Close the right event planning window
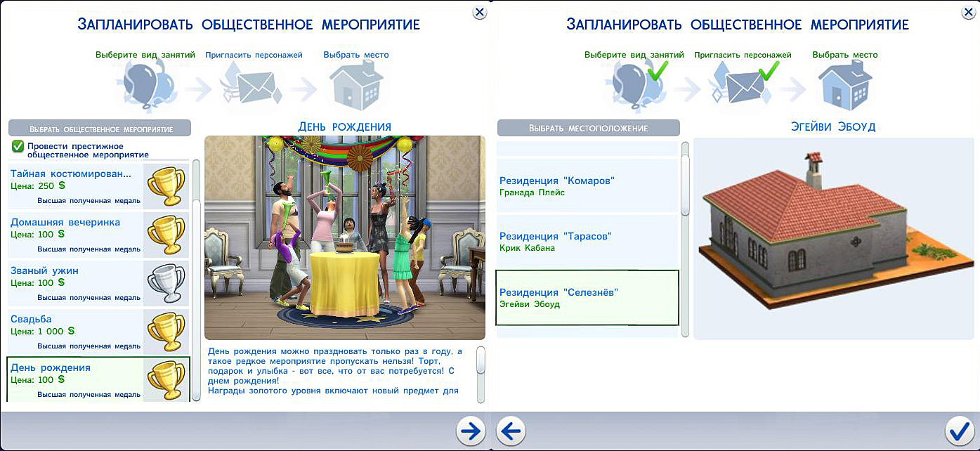Image resolution: width=980 pixels, height=451 pixels. point(970,12)
